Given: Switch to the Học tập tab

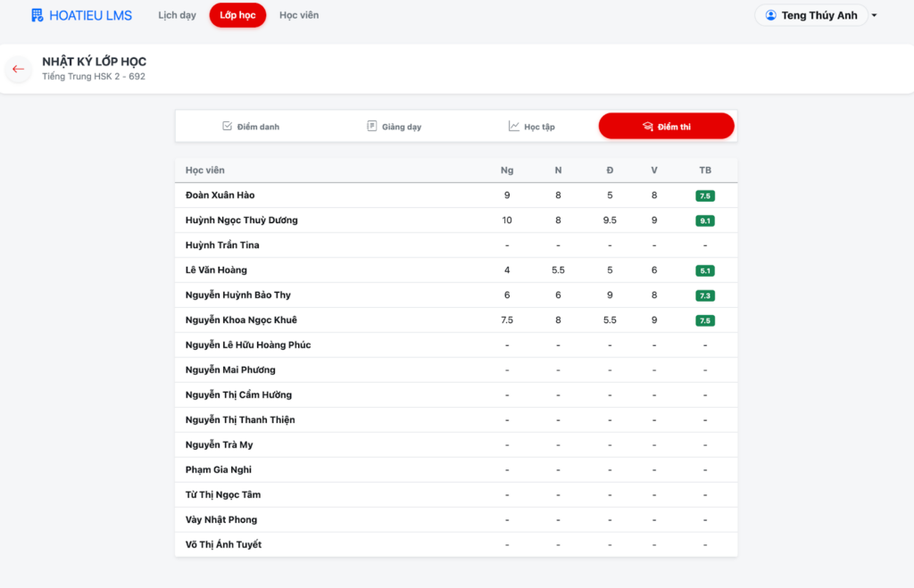Looking at the screenshot, I should coord(532,127).
